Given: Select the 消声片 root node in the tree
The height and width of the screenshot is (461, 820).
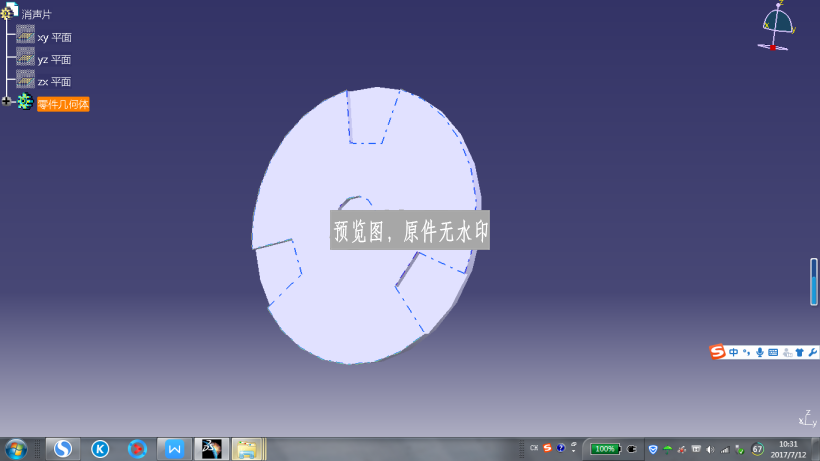Looking at the screenshot, I should 36,15.
